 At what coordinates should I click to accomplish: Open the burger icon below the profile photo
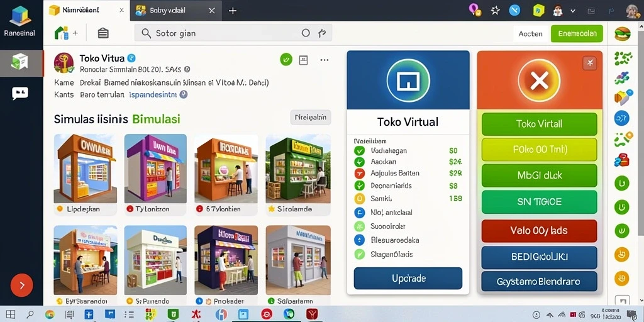pos(623,34)
